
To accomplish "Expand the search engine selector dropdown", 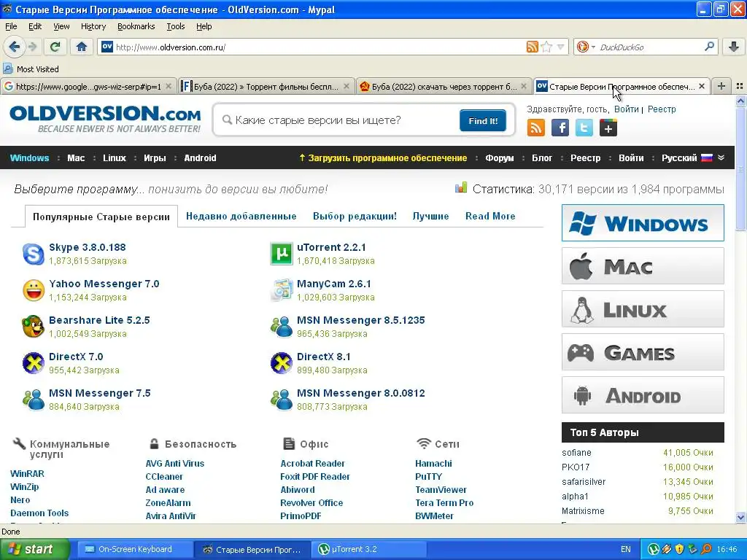I will click(x=593, y=47).
